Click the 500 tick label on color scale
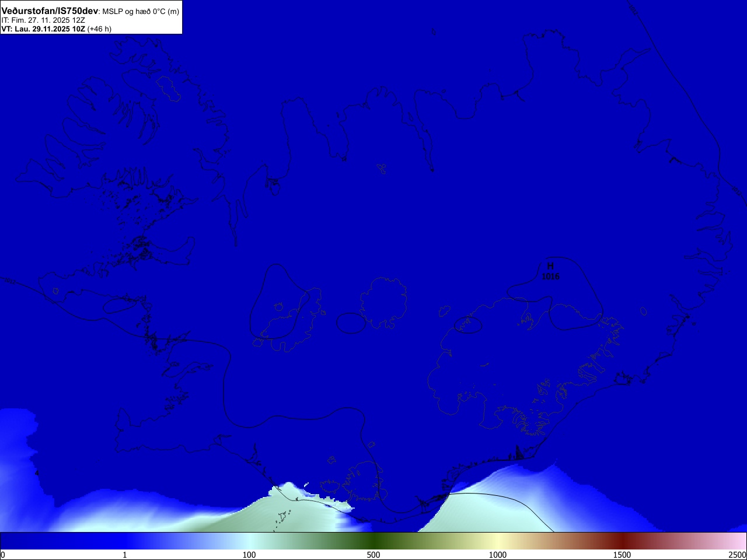 pos(373,555)
